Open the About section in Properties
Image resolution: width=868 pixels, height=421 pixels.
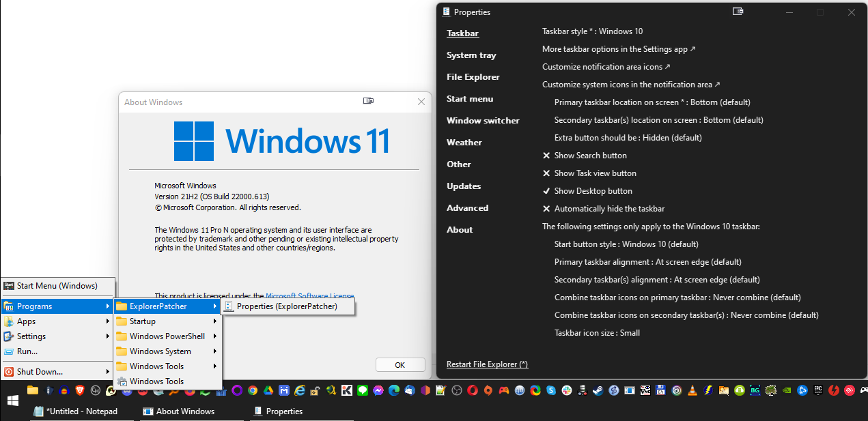pyautogui.click(x=460, y=230)
